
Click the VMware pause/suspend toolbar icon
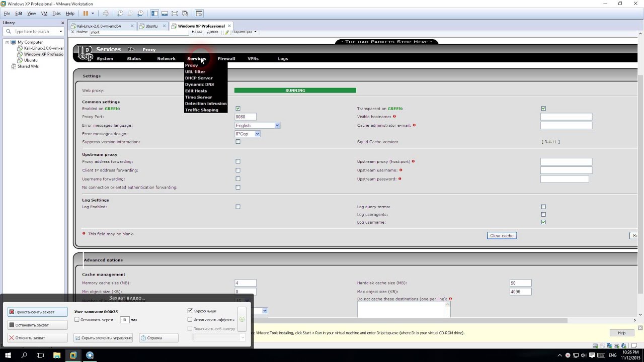coord(86,14)
